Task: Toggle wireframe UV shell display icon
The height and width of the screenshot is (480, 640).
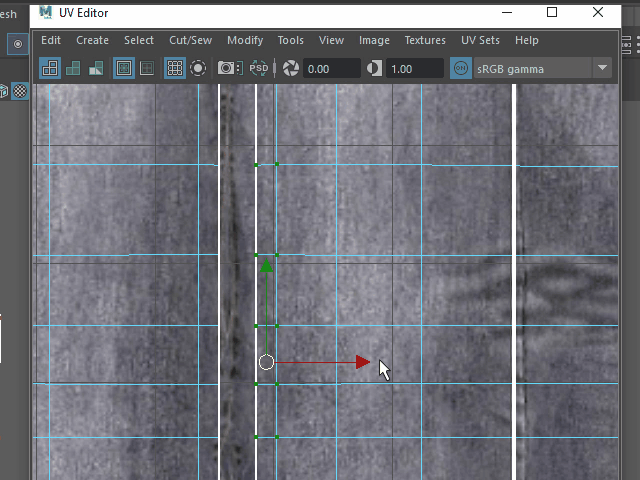Action: [x=49, y=68]
